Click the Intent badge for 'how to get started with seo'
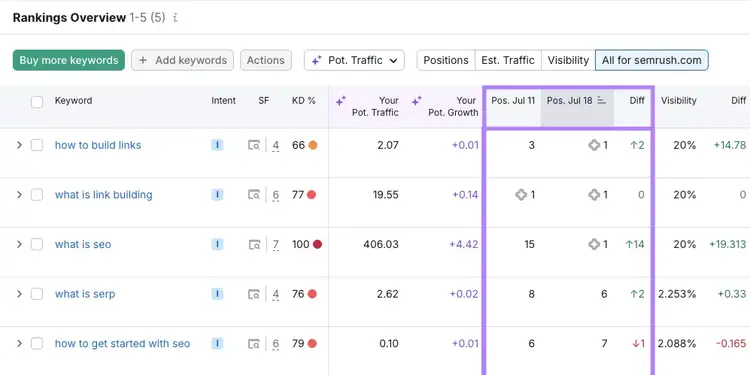This screenshot has height=375, width=750. (x=217, y=343)
